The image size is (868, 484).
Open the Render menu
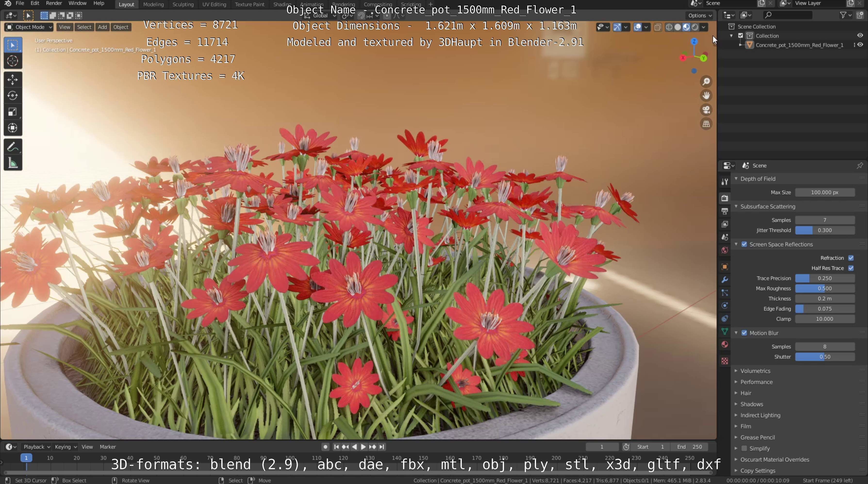click(54, 3)
